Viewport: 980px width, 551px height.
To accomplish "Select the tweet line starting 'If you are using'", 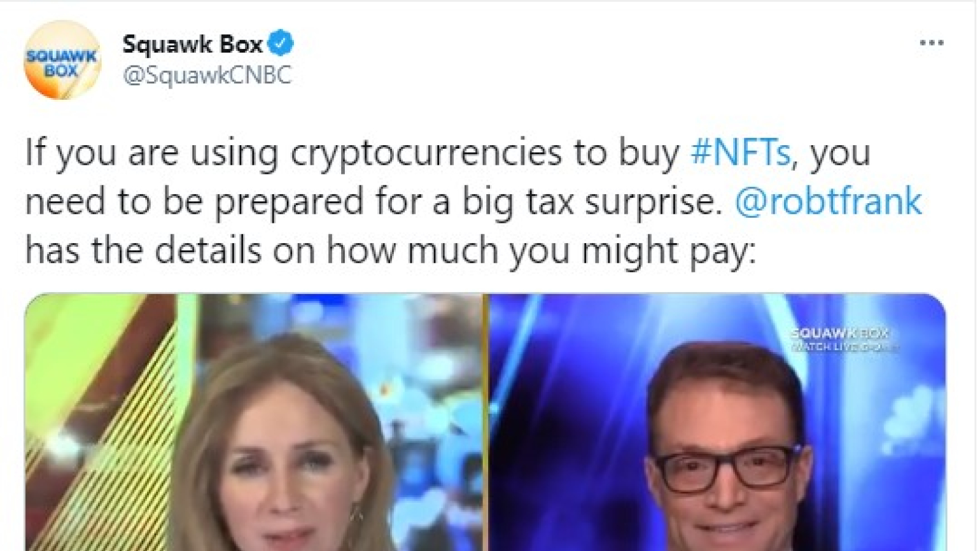I will [448, 153].
